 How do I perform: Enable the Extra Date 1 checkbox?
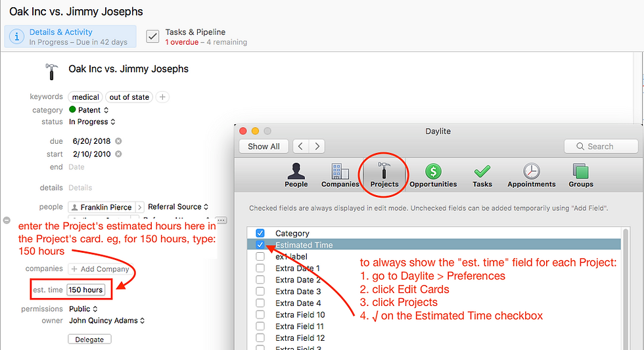coord(260,268)
